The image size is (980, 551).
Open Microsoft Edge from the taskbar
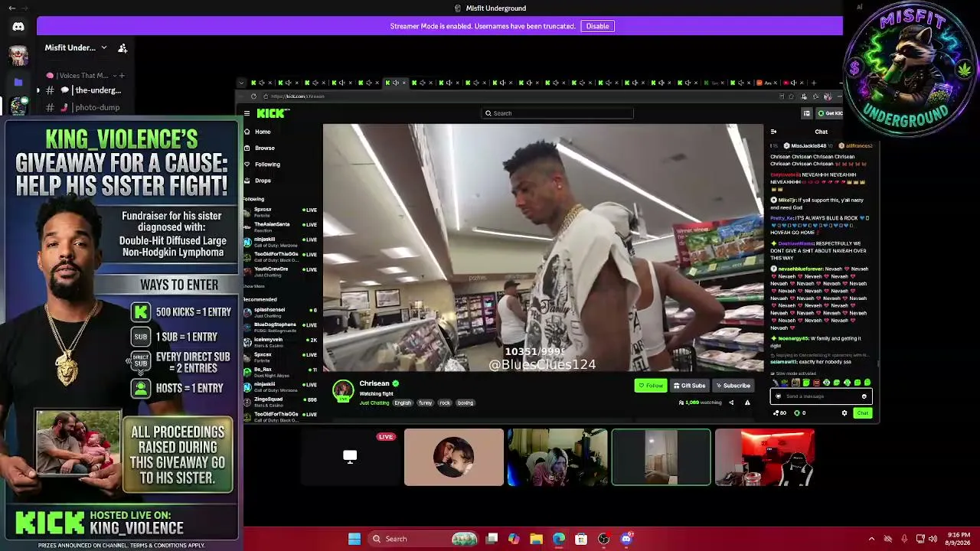(559, 539)
